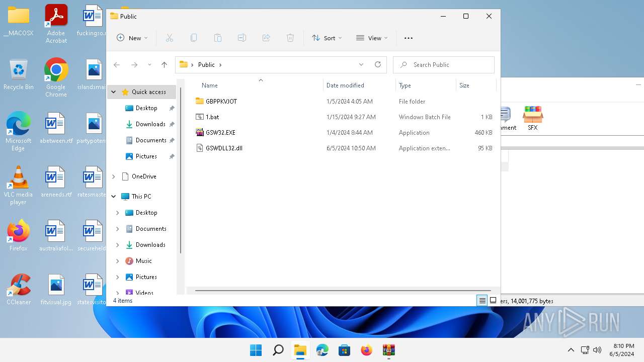The width and height of the screenshot is (644, 362).
Task: Open Google Chrome desktop shortcut
Action: tap(56, 78)
